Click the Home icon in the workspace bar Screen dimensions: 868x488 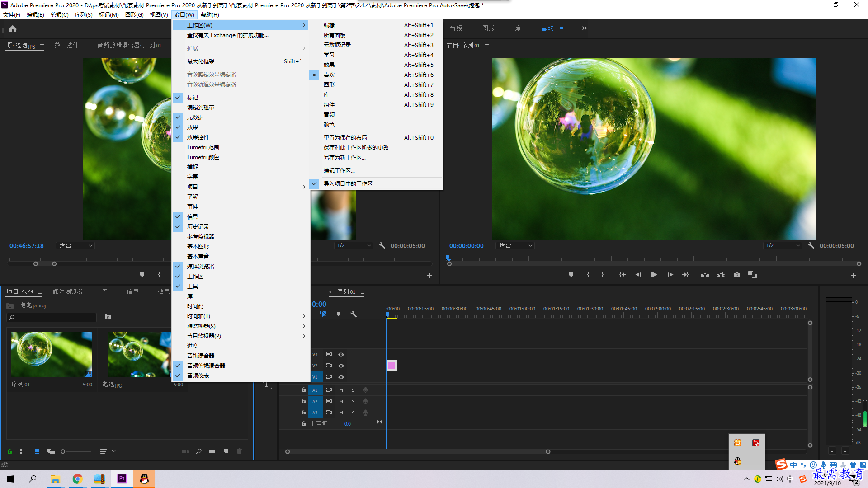click(x=13, y=28)
